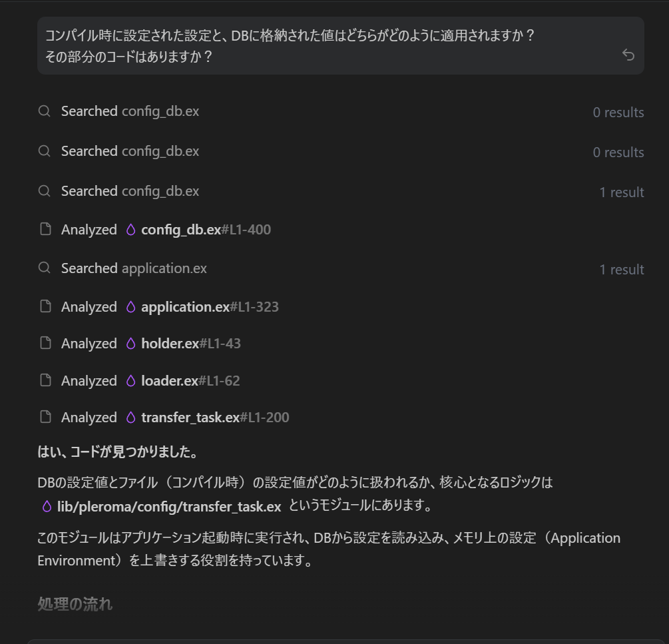Image resolution: width=669 pixels, height=644 pixels.
Task: Open the config_db.ex#L1-400 file link
Action: point(206,230)
